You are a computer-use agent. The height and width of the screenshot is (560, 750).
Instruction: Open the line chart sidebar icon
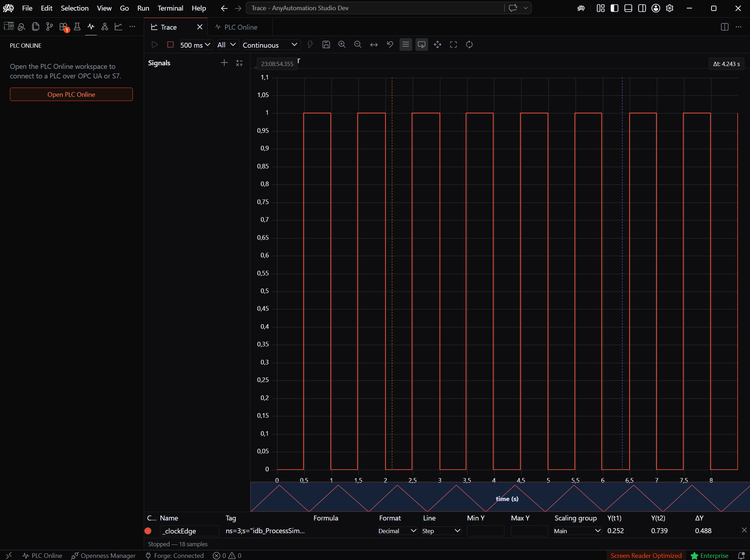pyautogui.click(x=118, y=26)
